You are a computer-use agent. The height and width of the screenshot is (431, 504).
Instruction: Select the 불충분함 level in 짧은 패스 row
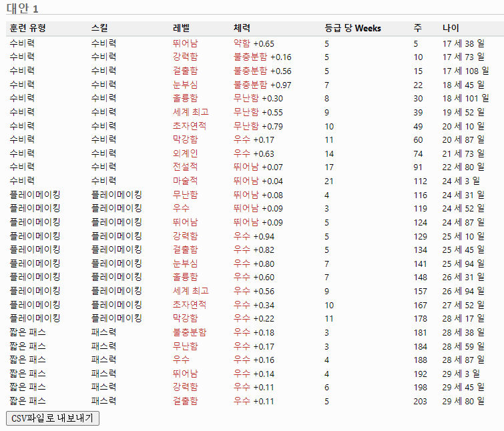[x=190, y=332]
